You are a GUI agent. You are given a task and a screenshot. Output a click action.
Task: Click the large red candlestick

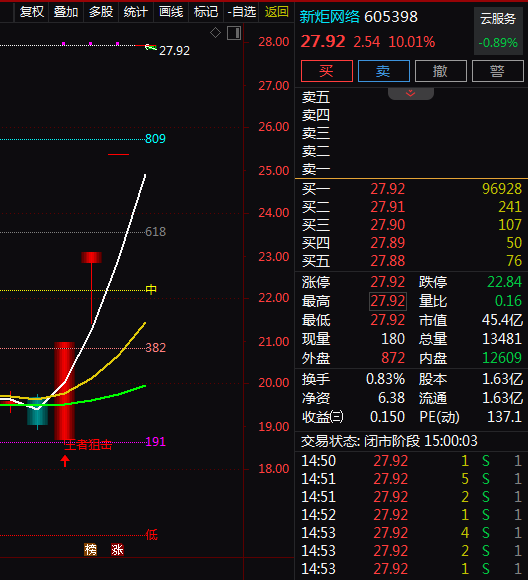point(65,391)
